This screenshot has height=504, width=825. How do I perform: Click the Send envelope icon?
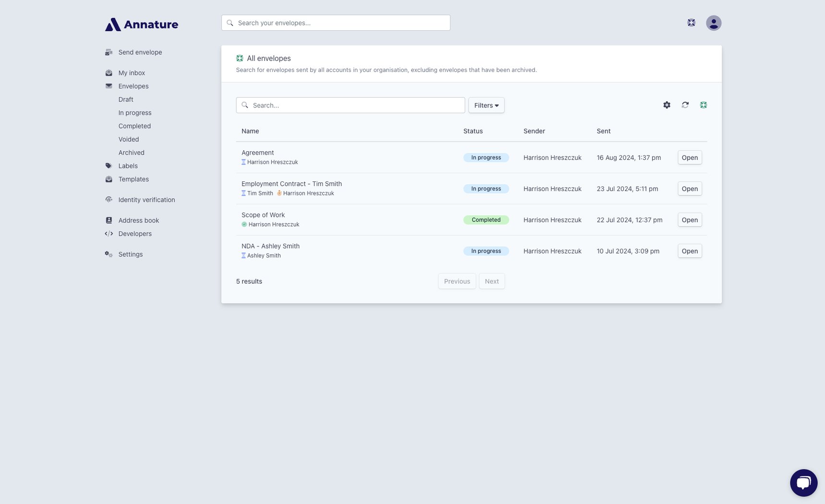[x=109, y=52]
